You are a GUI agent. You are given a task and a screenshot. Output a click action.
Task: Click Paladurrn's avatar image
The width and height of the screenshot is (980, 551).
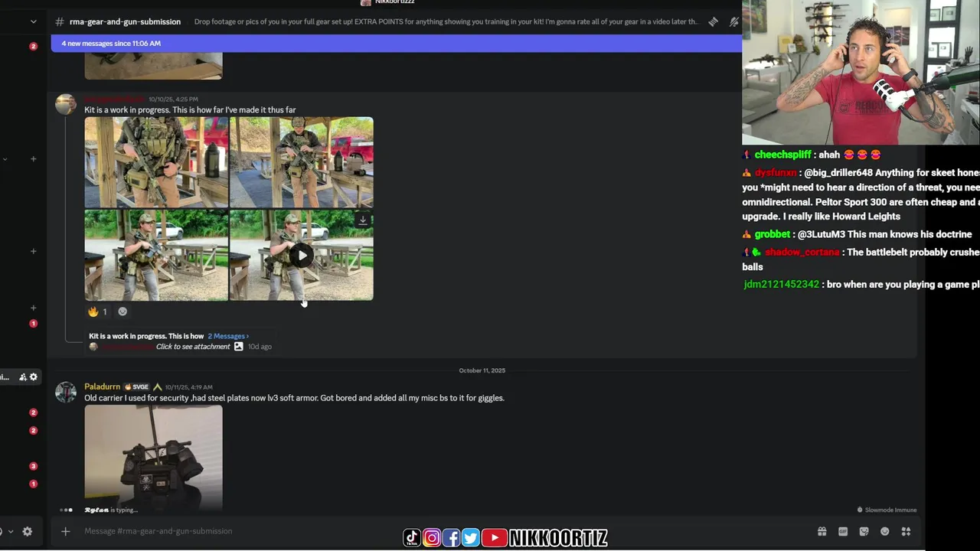[66, 392]
